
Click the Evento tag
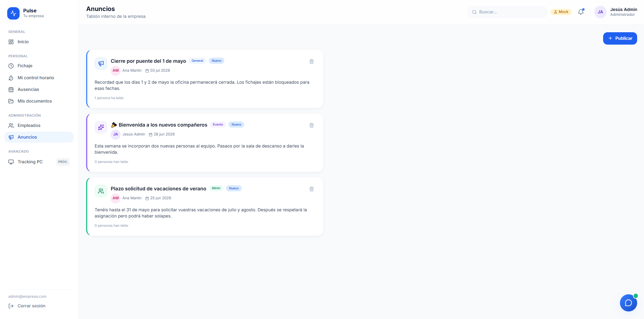218,125
